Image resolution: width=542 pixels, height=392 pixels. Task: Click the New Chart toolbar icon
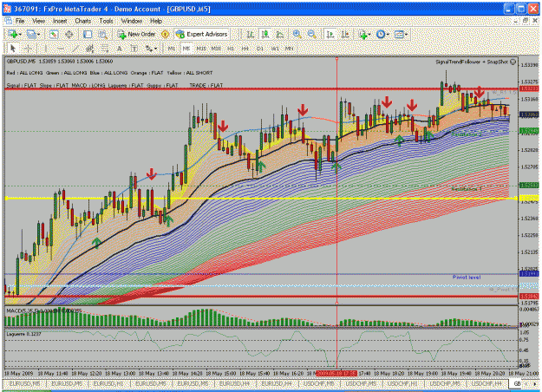[x=12, y=34]
